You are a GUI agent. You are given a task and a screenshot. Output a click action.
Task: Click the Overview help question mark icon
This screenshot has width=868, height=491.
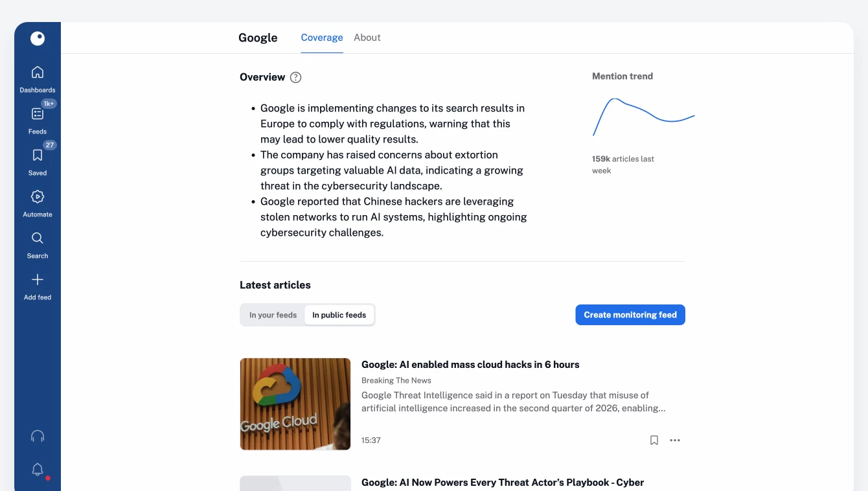point(295,77)
